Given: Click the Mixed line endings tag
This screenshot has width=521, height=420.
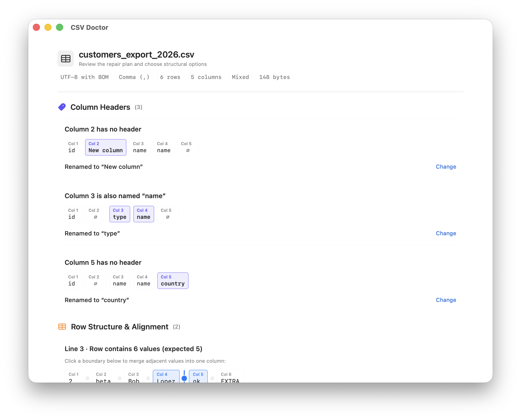Looking at the screenshot, I should coord(240,77).
